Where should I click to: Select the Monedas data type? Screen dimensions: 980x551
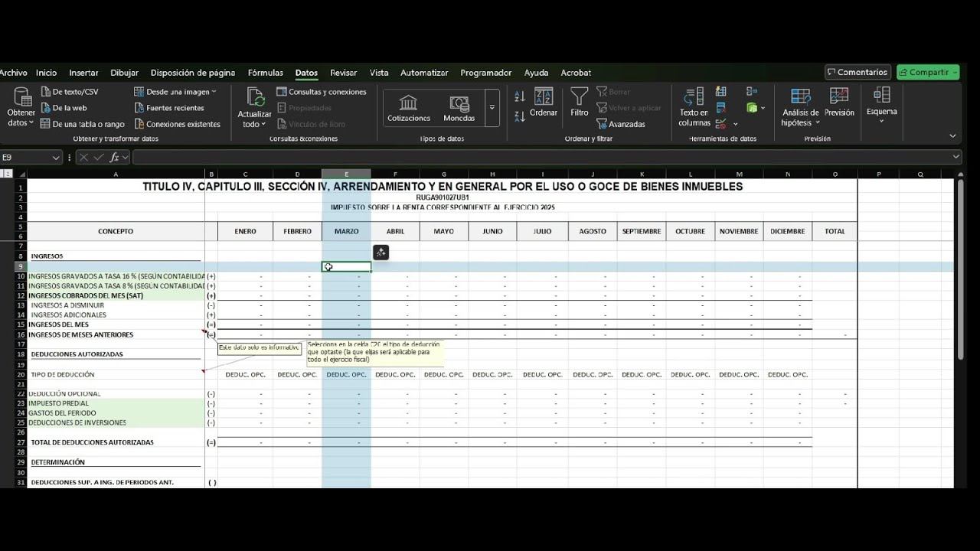pyautogui.click(x=459, y=109)
